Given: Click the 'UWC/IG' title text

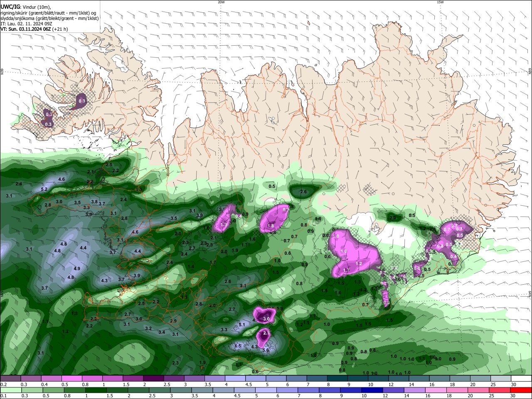Looking at the screenshot, I should click(10, 7).
